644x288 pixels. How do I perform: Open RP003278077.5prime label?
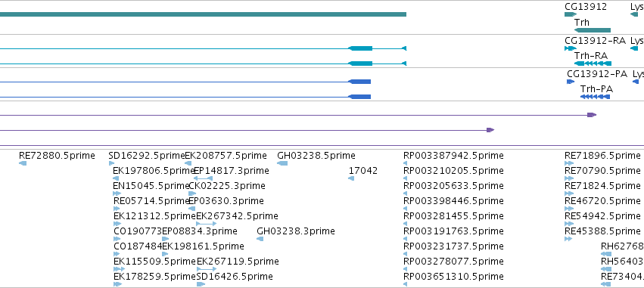453,262
